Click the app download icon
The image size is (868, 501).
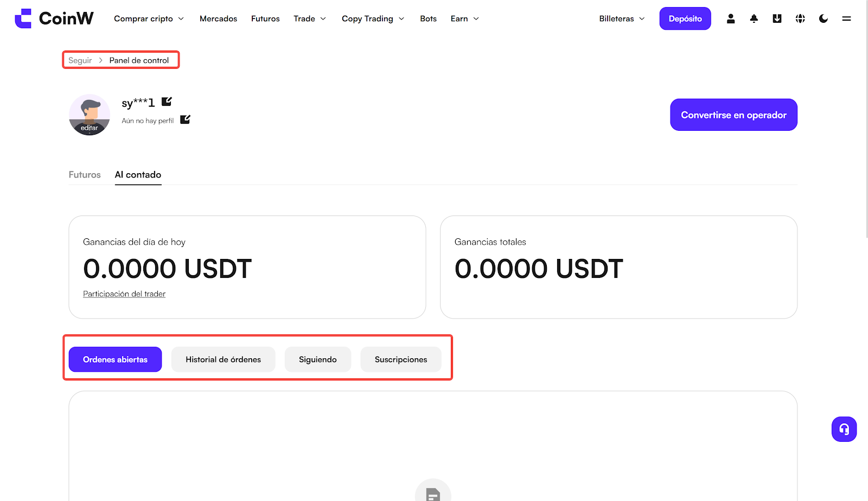click(777, 18)
